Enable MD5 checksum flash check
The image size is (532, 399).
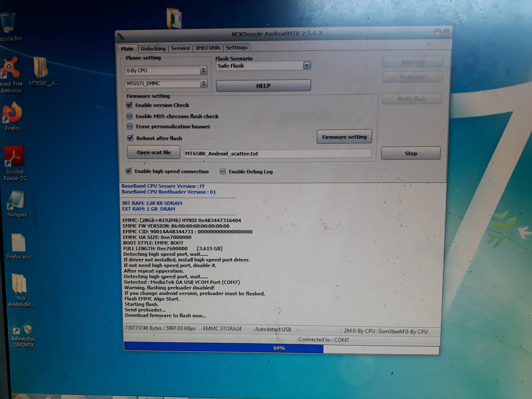pos(130,116)
